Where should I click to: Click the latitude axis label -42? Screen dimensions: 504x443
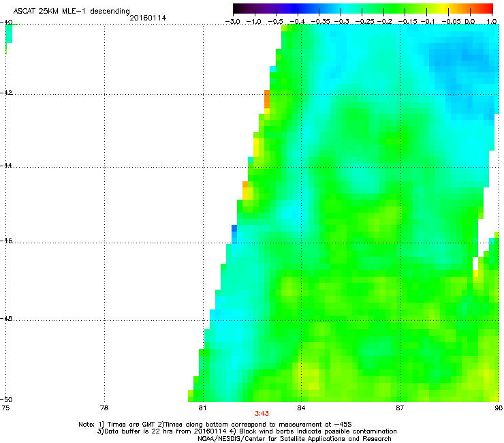6,93
